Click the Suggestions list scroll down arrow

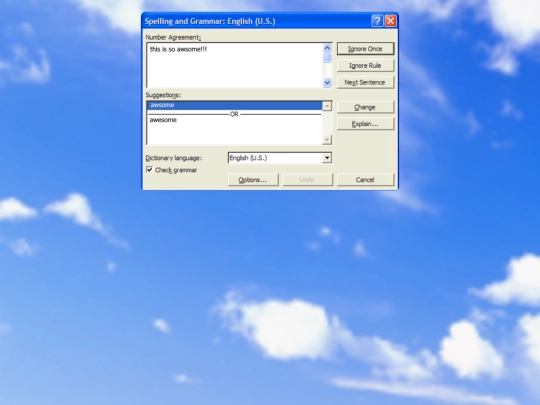point(327,139)
